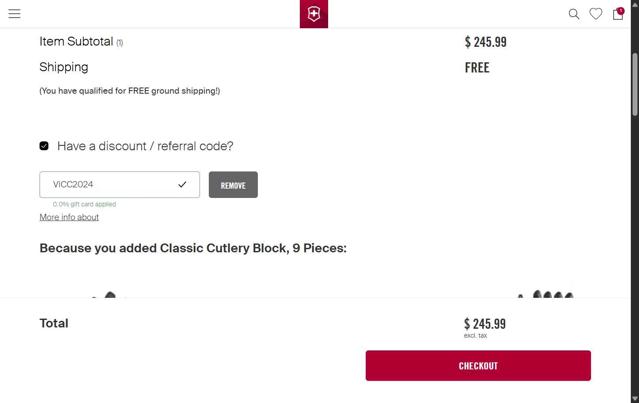Open the 'More info about' link
The height and width of the screenshot is (403, 639).
coord(69,217)
